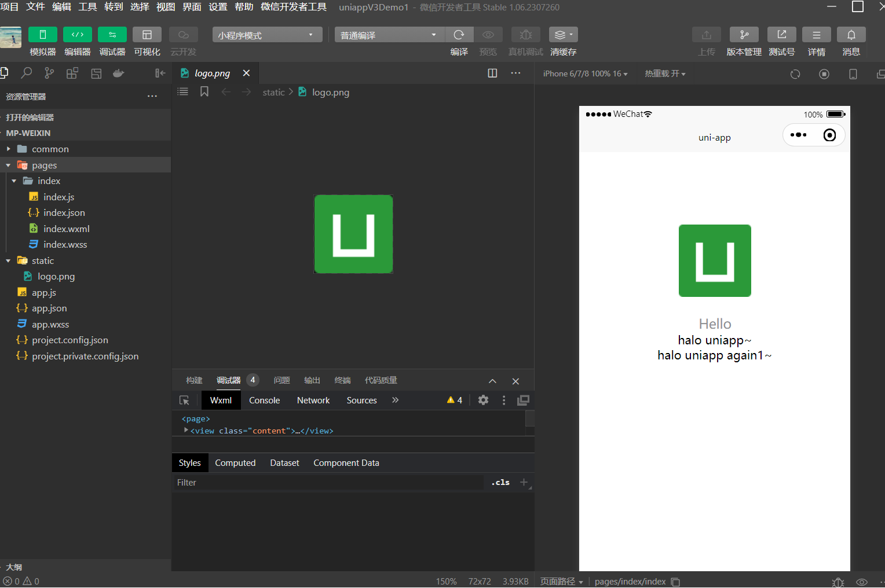This screenshot has width=885, height=588.
Task: Click the 预览 preview eye icon
Action: click(x=488, y=35)
